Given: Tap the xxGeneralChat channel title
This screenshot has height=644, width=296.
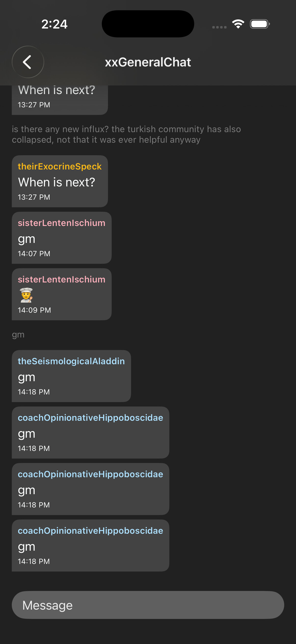Looking at the screenshot, I should [x=148, y=62].
